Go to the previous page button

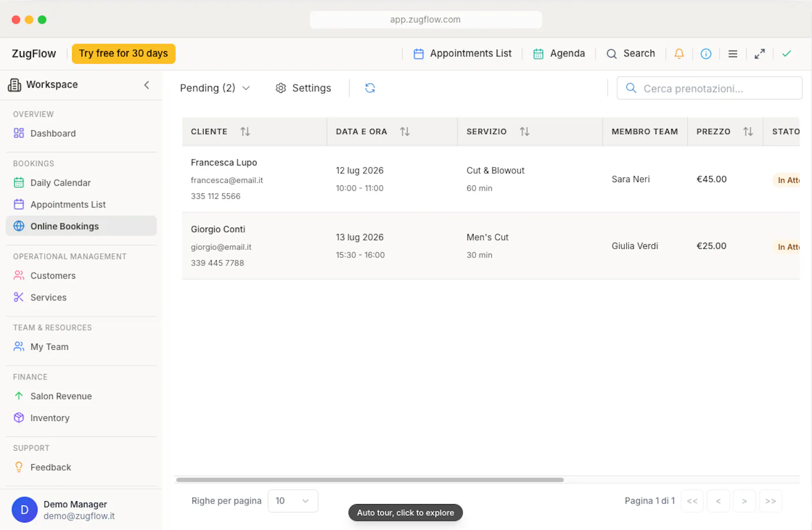pos(718,501)
